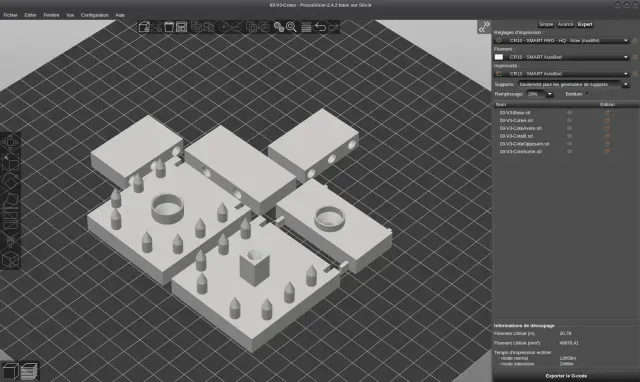
Task: Click the Add object toolbar icon
Action: (144, 27)
